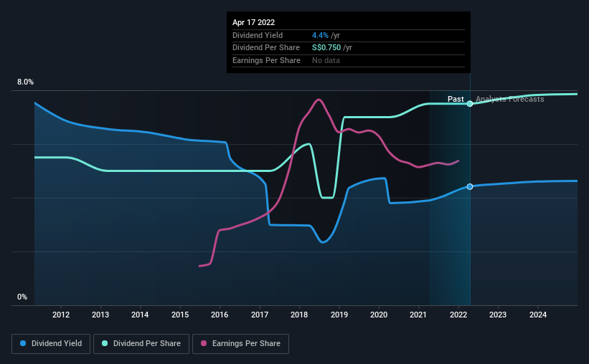Toggle the Dividend Yield legend button
The image size is (589, 364).
click(51, 344)
